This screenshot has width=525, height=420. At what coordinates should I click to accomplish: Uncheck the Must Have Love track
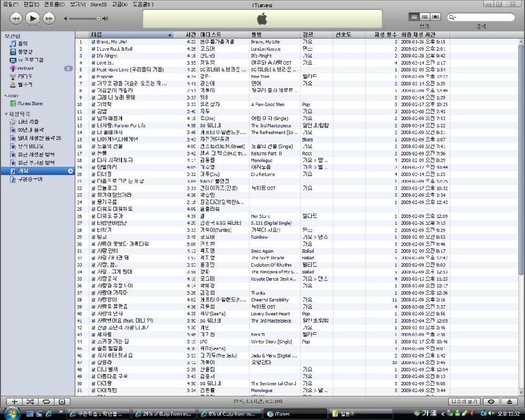pos(93,70)
